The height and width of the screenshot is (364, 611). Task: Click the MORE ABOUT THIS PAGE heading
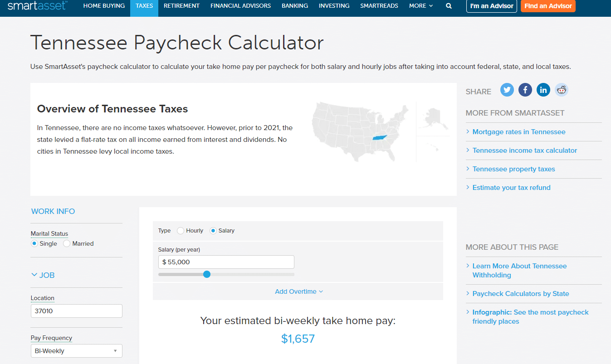[512, 247]
